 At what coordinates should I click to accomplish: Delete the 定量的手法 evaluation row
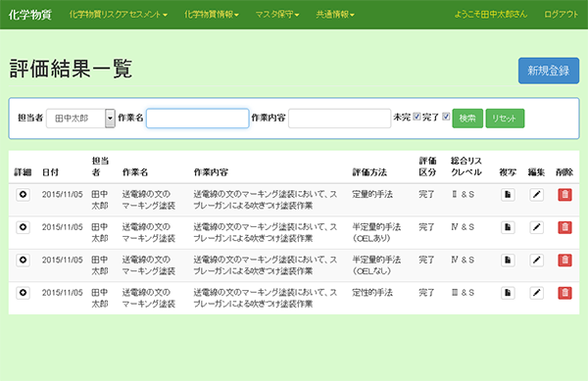tap(564, 195)
